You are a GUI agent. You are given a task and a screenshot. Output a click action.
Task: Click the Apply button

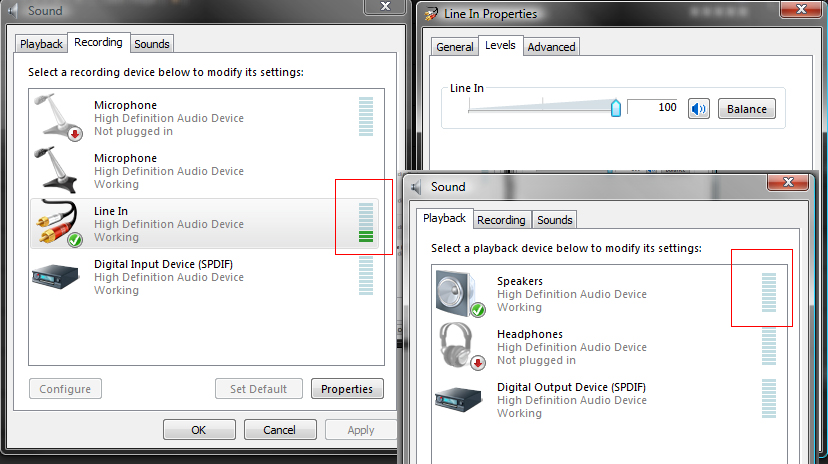tap(361, 430)
